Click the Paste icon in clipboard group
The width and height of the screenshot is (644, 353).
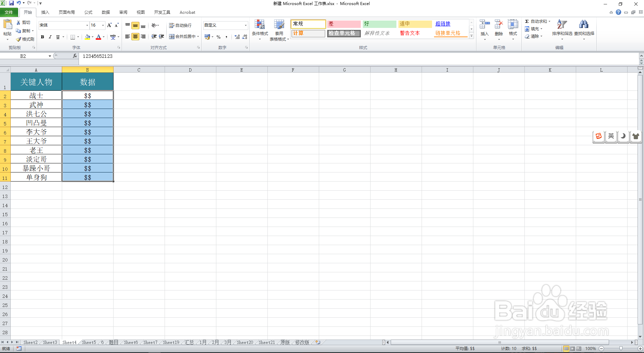[x=7, y=25]
